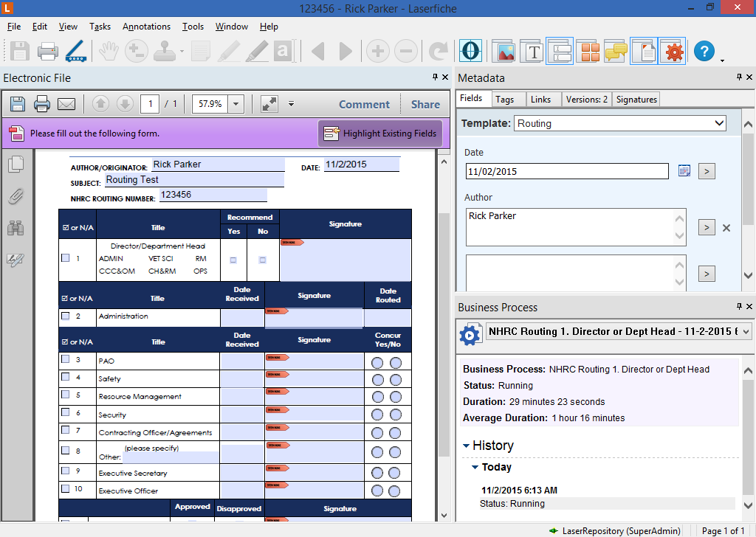
Task: Open viewer toolbar options small arrow
Action: [291, 103]
